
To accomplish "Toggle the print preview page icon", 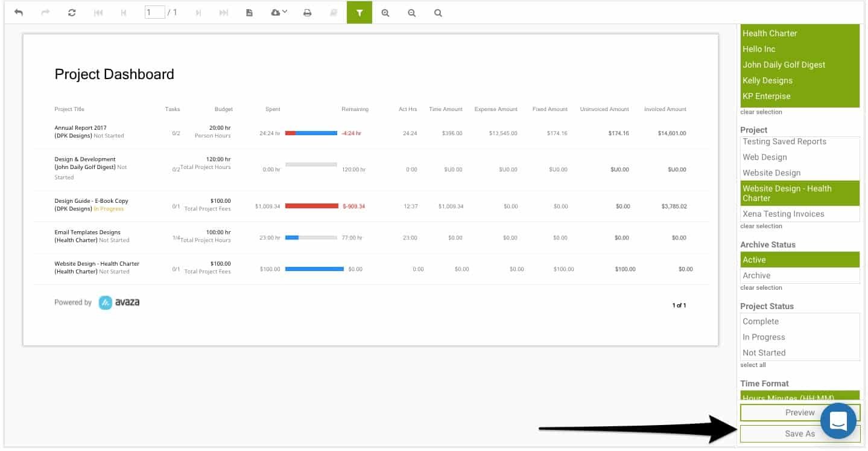I will coord(249,12).
